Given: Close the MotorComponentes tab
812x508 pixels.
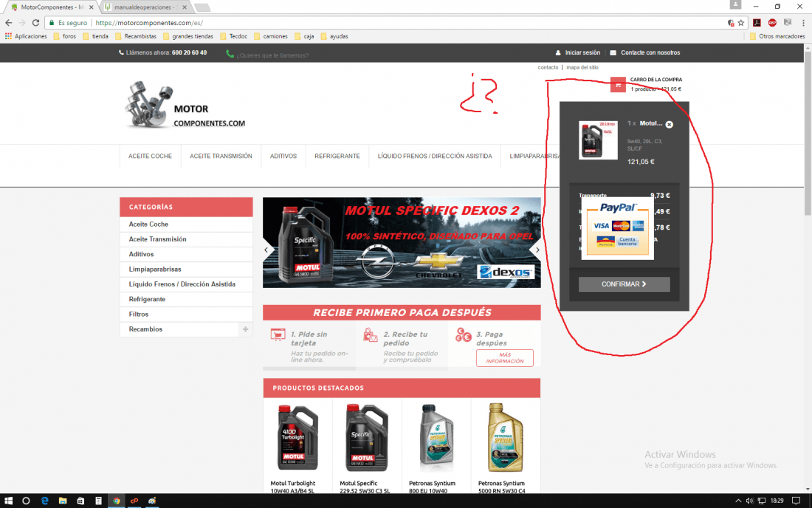Looking at the screenshot, I should (91, 7).
